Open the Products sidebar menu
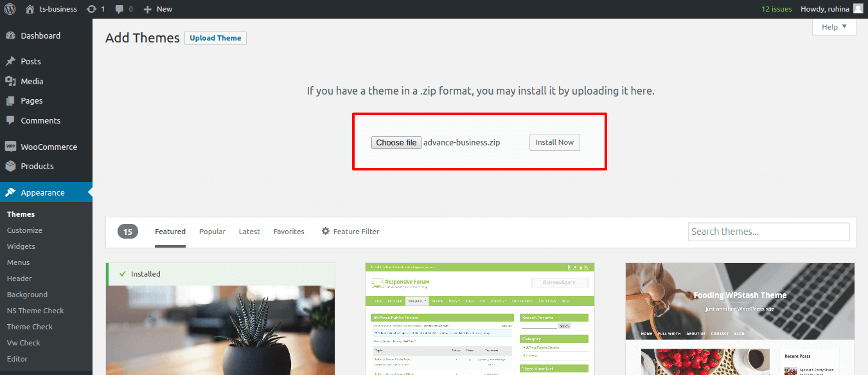Screen dimensions: 868x375 (x=37, y=167)
